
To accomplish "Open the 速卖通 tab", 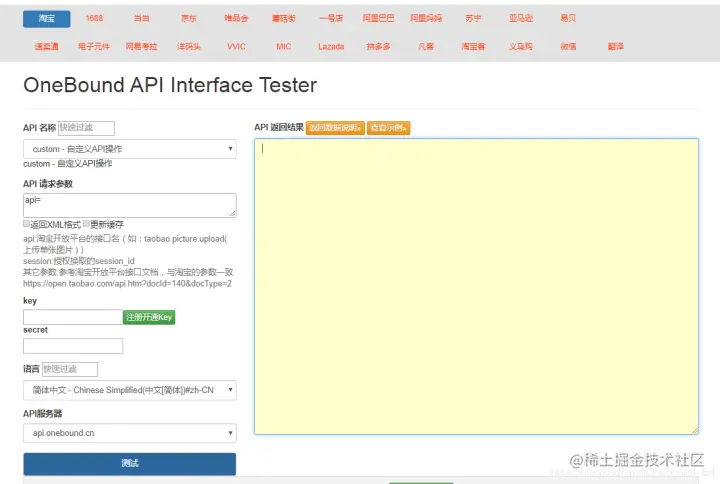I will coord(46,46).
